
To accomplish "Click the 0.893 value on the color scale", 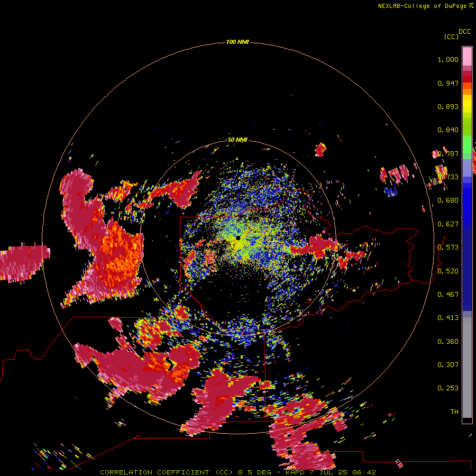I will 448,106.
